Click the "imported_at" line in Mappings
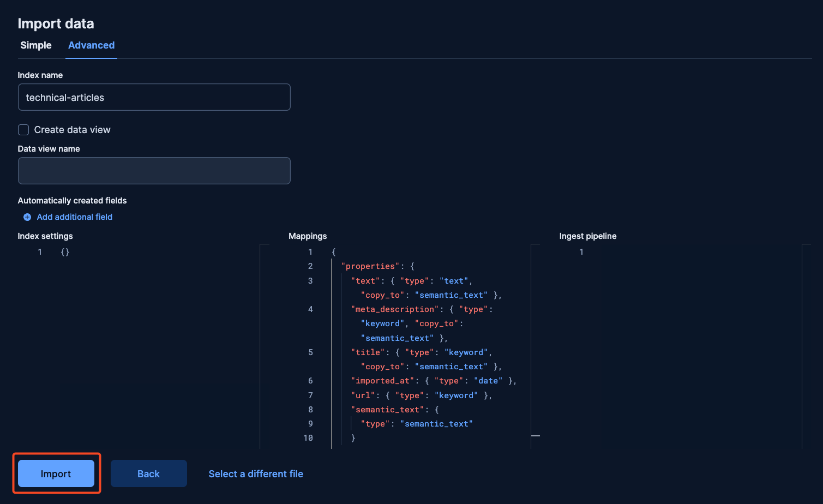The height and width of the screenshot is (504, 823). coord(434,381)
